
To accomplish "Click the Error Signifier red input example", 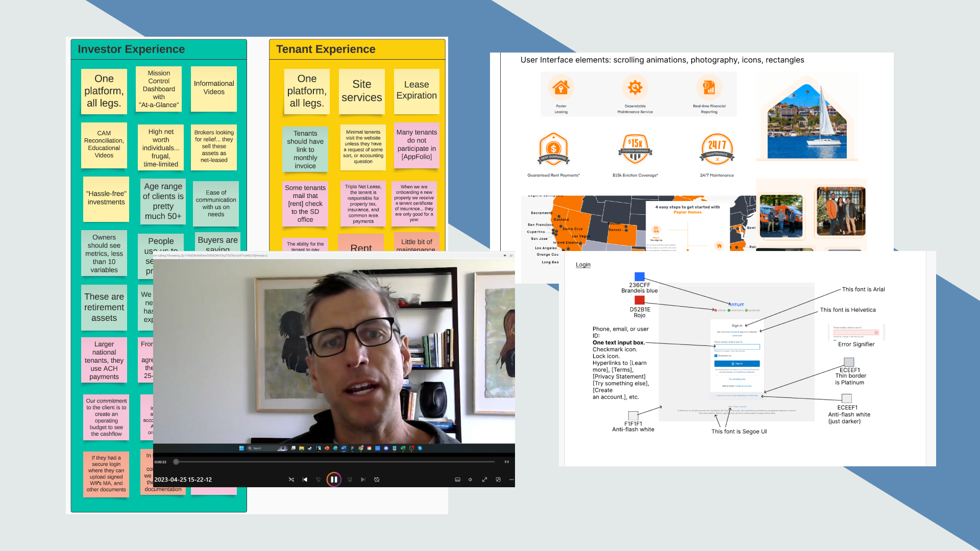I will [856, 333].
